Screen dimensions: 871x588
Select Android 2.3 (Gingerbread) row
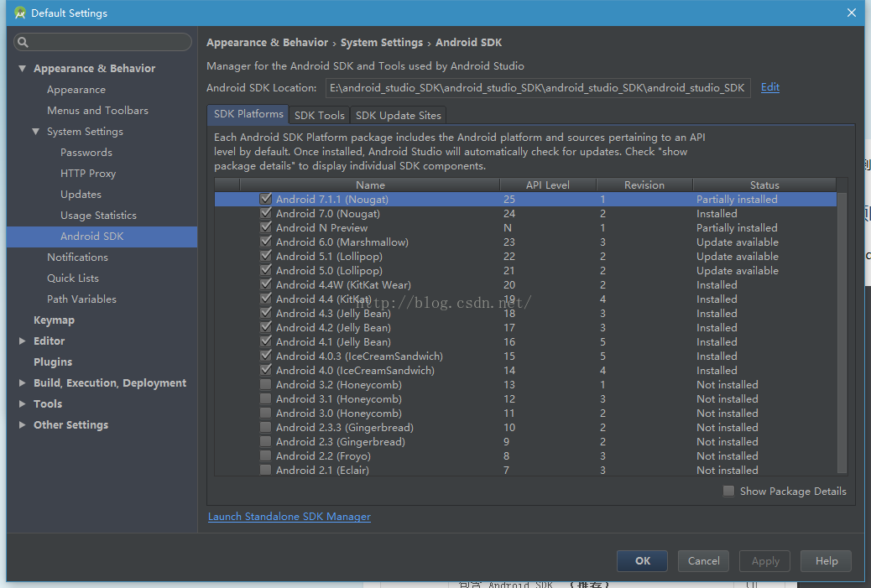click(525, 441)
